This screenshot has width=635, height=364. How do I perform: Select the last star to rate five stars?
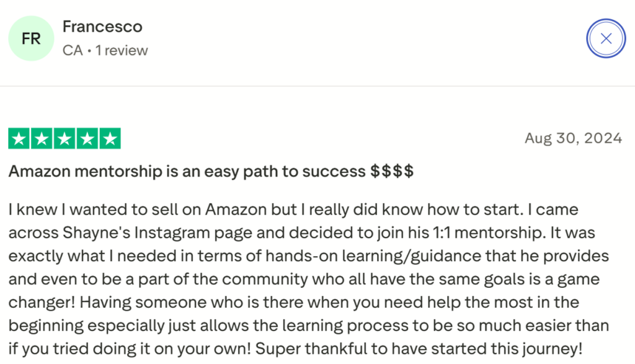point(111,138)
